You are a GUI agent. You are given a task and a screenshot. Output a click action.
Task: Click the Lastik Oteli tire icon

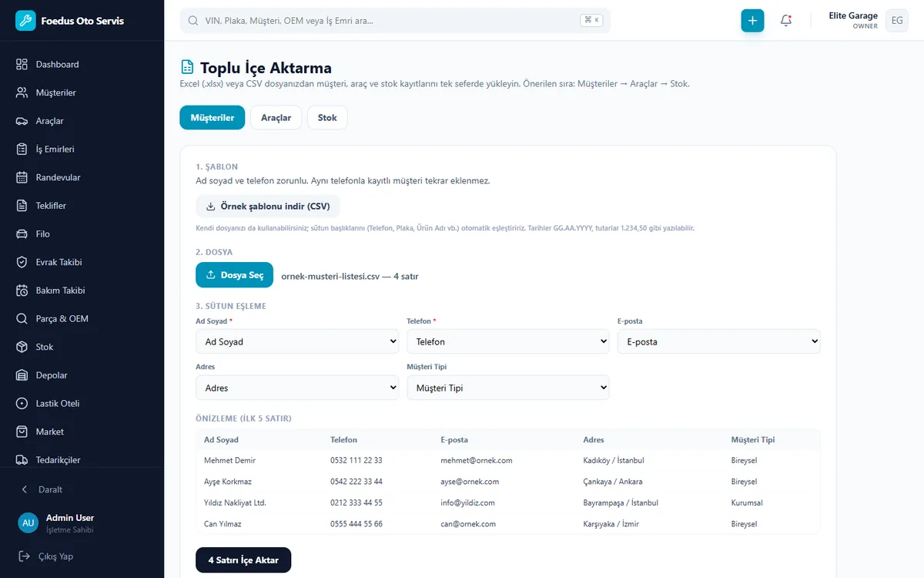pyautogui.click(x=22, y=404)
